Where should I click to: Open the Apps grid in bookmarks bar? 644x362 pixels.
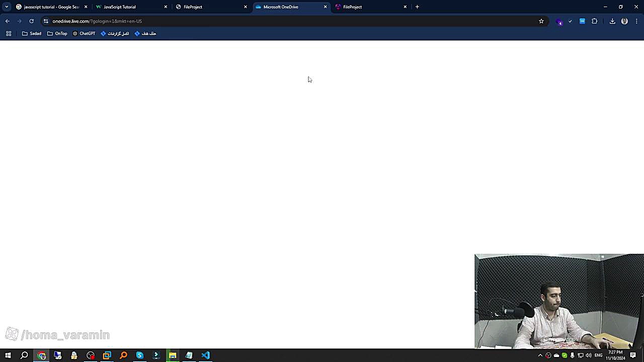coord(9,34)
